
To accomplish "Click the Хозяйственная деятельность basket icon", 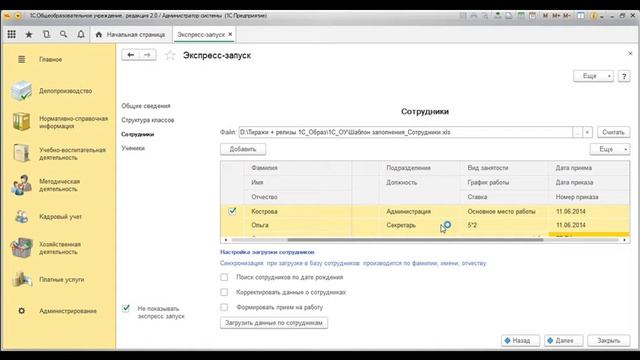I will pyautogui.click(x=22, y=248).
